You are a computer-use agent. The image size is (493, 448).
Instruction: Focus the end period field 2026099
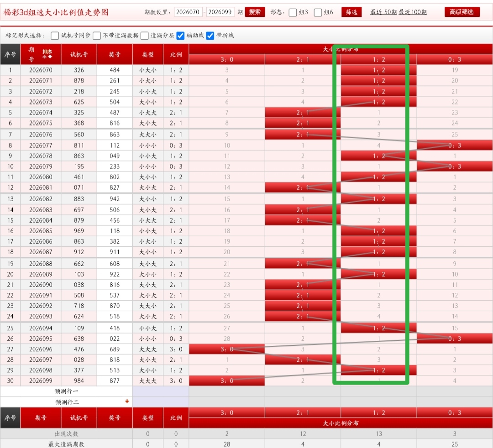click(x=221, y=12)
